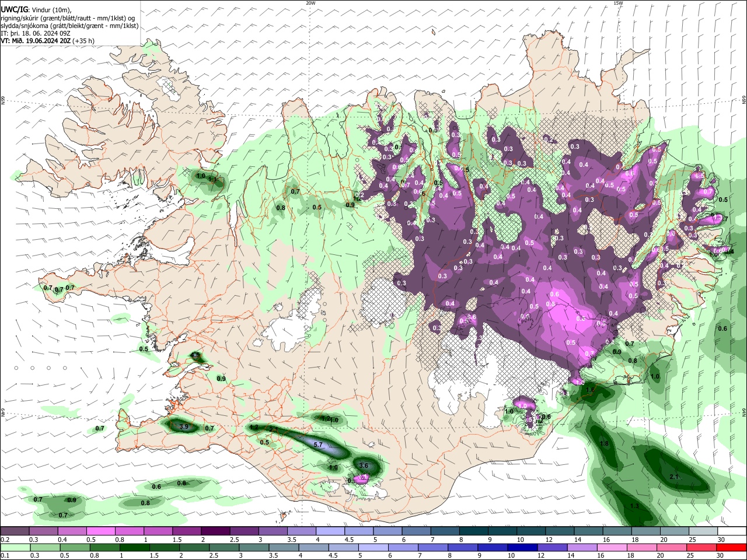This screenshot has height=560, width=747.
Task: Click the 3.6 precipitation value on the map
Action: 364,466
